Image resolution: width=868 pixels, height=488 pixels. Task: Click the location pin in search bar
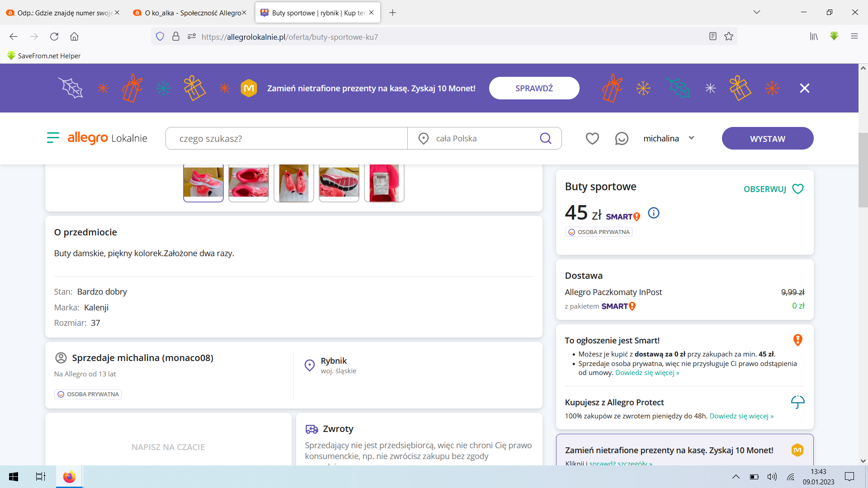point(423,138)
